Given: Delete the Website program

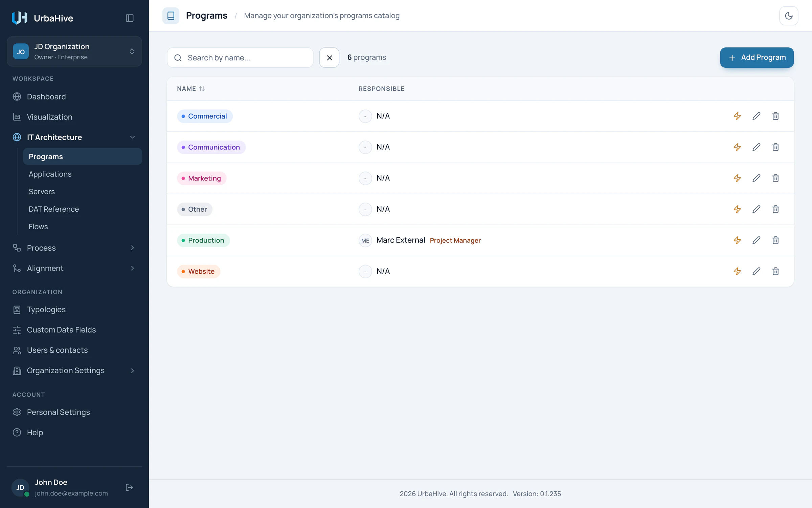Looking at the screenshot, I should click(x=775, y=271).
